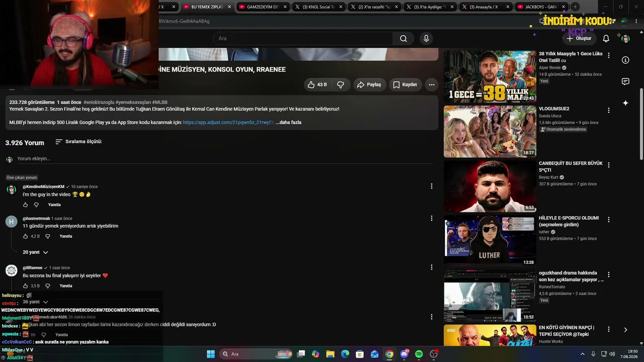Open Microsoft Edge from the taskbar
644x362 pixels.
pos(345,354)
